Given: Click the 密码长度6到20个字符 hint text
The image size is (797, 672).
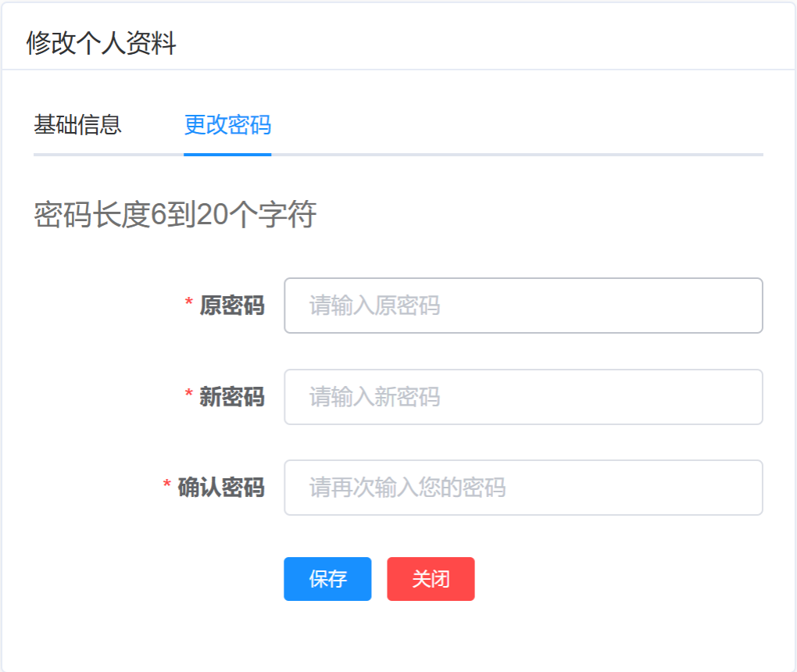Looking at the screenshot, I should (x=175, y=215).
